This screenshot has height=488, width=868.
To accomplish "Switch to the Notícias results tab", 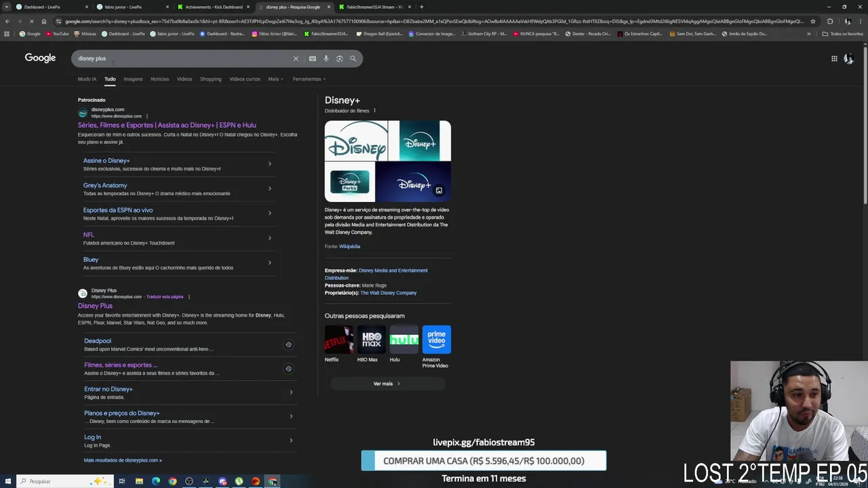I will click(x=160, y=79).
